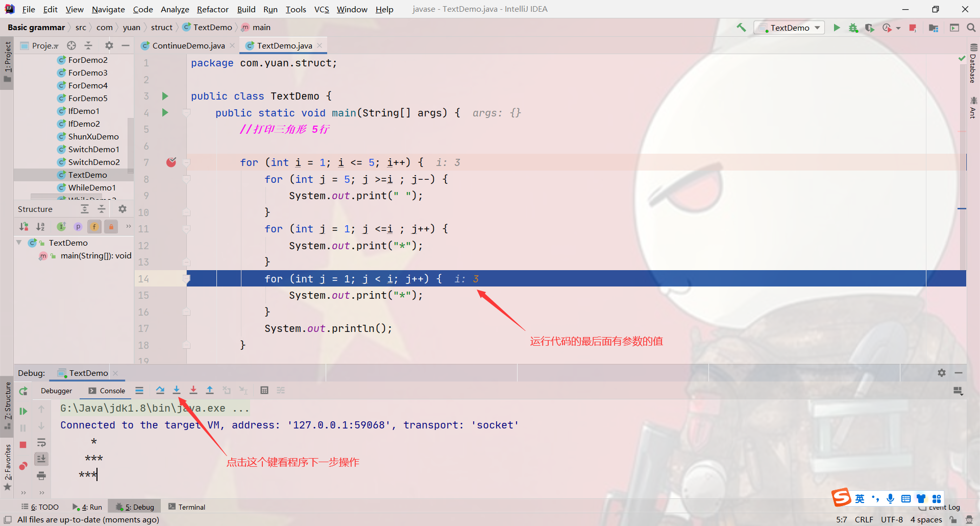Open the Project view selector dropdown
The width and height of the screenshot is (980, 526).
(45, 45)
